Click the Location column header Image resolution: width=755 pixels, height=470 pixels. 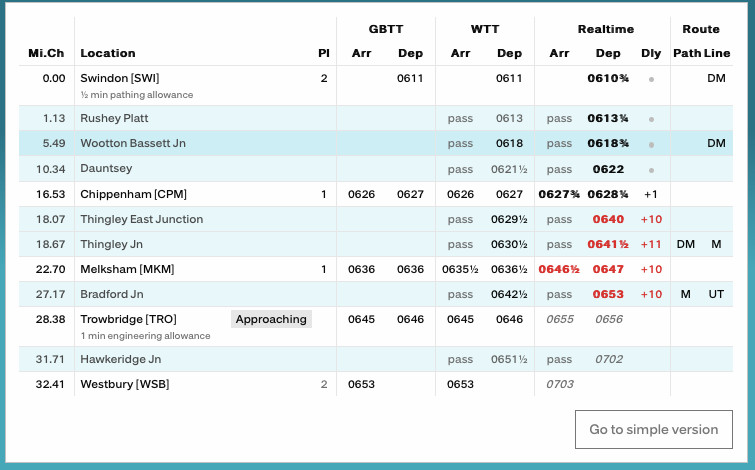(108, 53)
